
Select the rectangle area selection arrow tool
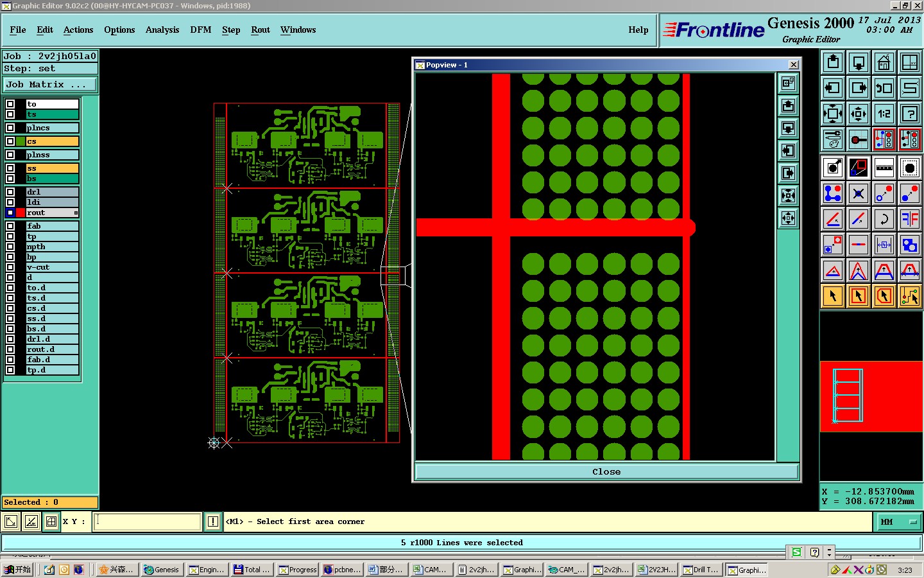point(859,296)
